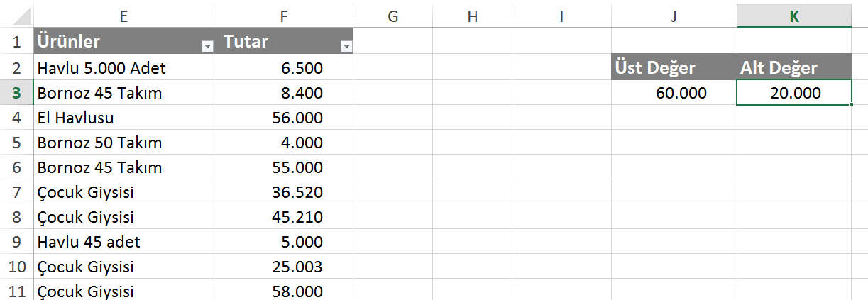Click the Tutar value 36.520
The width and height of the screenshot is (868, 300).
click(285, 192)
